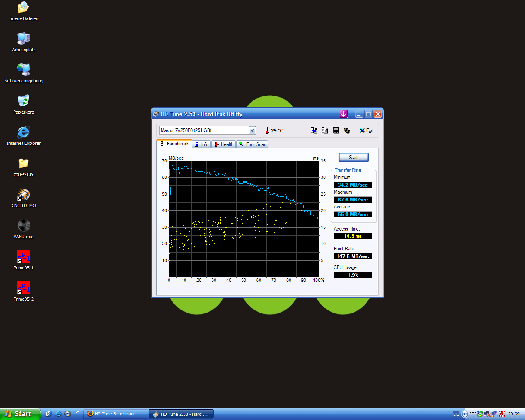Select Netzwerkumgebung desktop icon

(x=23, y=73)
